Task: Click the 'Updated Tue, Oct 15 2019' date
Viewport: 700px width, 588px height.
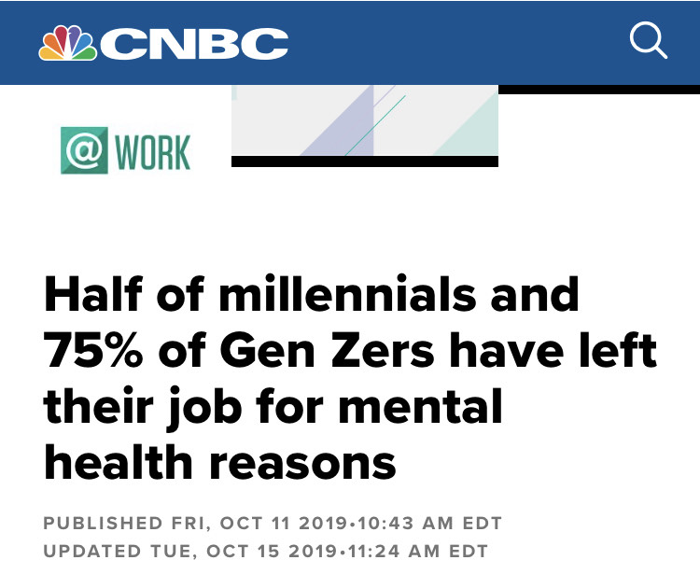Action: (x=190, y=552)
